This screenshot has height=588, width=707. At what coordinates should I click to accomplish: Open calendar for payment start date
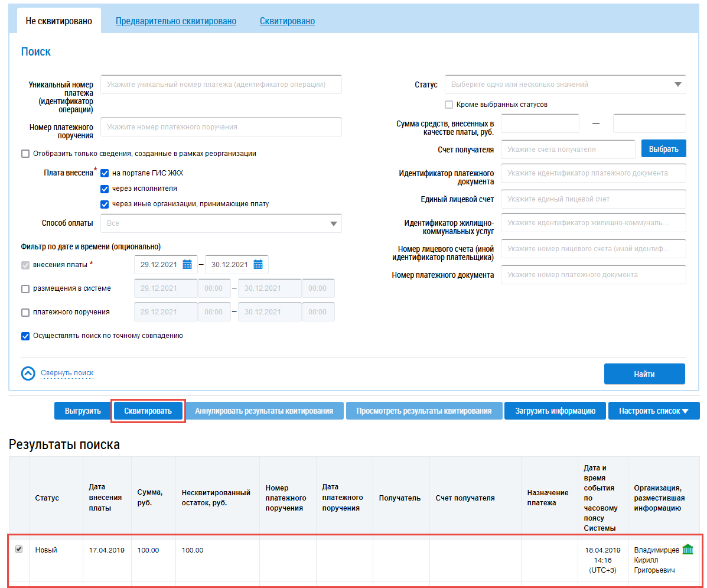pos(187,265)
